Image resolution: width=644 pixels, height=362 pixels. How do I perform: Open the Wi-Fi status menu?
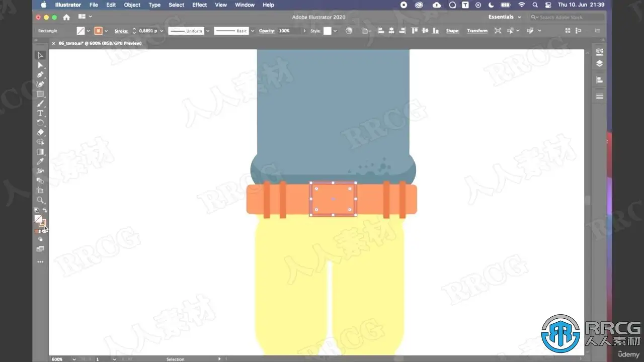(522, 5)
